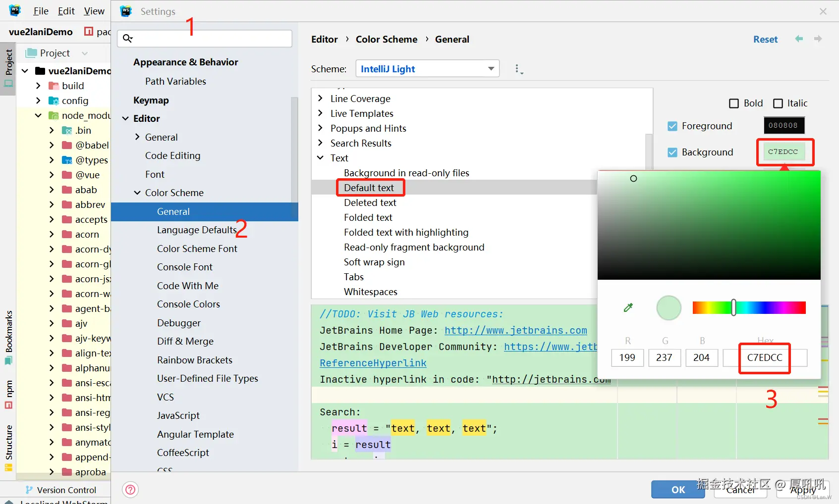This screenshot has width=839, height=504.
Task: Click the ReferenceHyperlink preview link
Action: tap(373, 363)
